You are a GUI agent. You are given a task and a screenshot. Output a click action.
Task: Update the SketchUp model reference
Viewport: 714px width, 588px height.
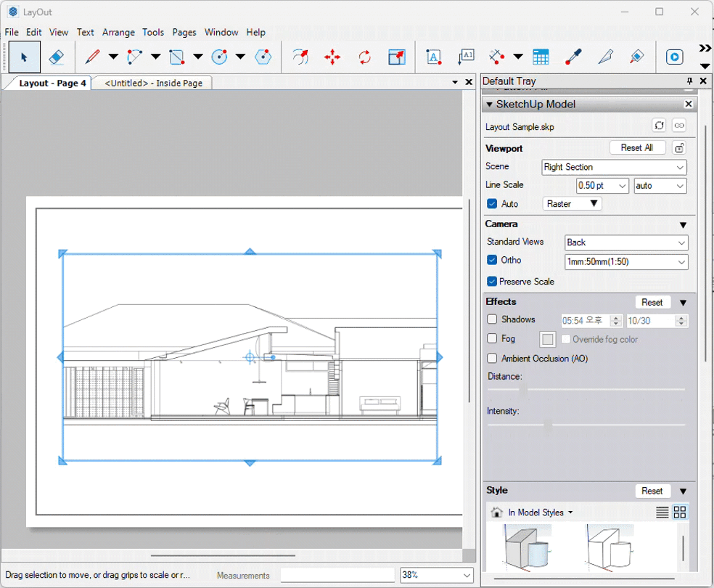659,126
